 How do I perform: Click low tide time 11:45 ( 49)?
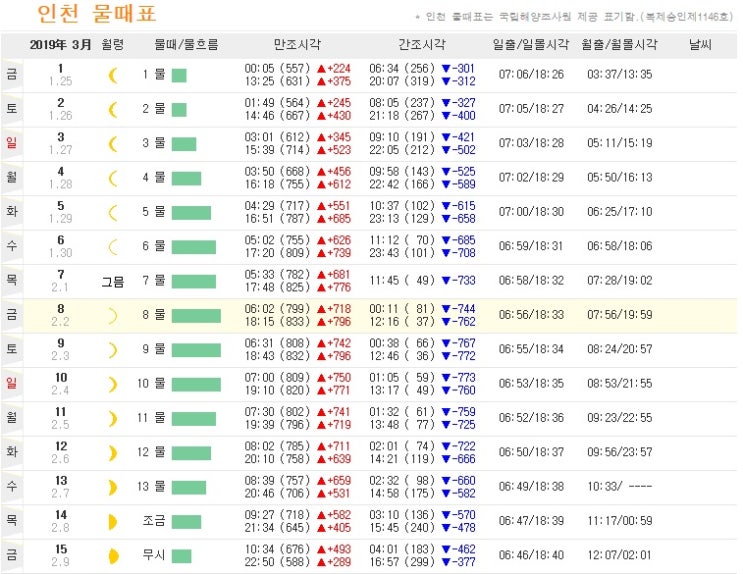click(x=402, y=281)
